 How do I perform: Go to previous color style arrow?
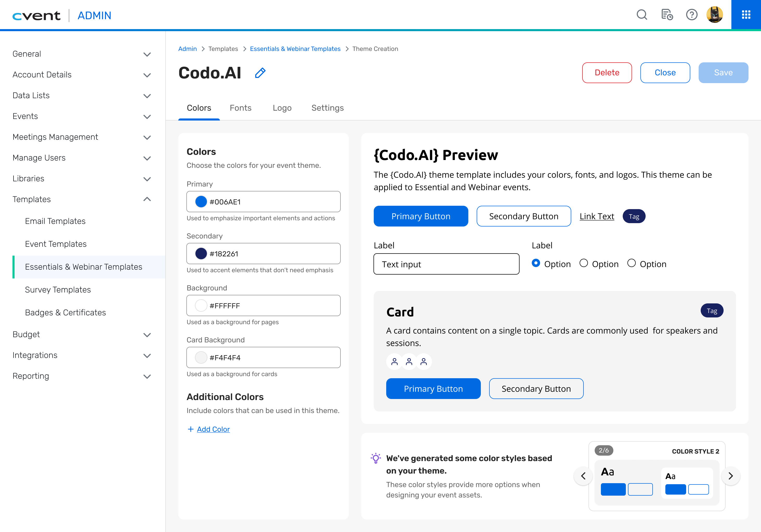583,476
